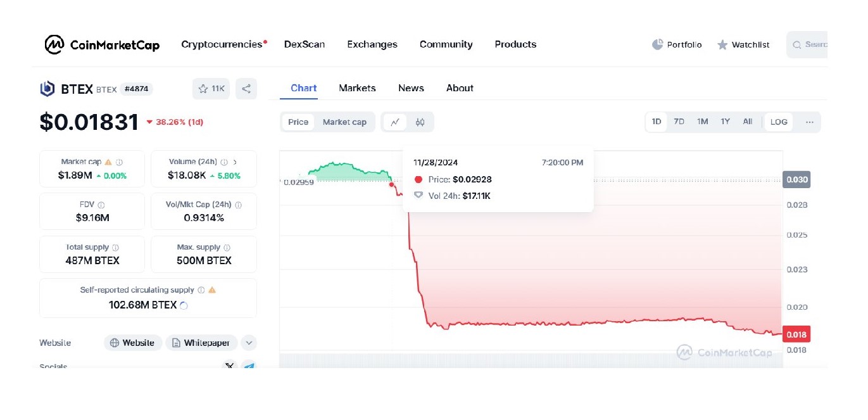Image resolution: width=868 pixels, height=420 pixels.
Task: Switch to the candlestick chart icon
Action: tap(420, 122)
